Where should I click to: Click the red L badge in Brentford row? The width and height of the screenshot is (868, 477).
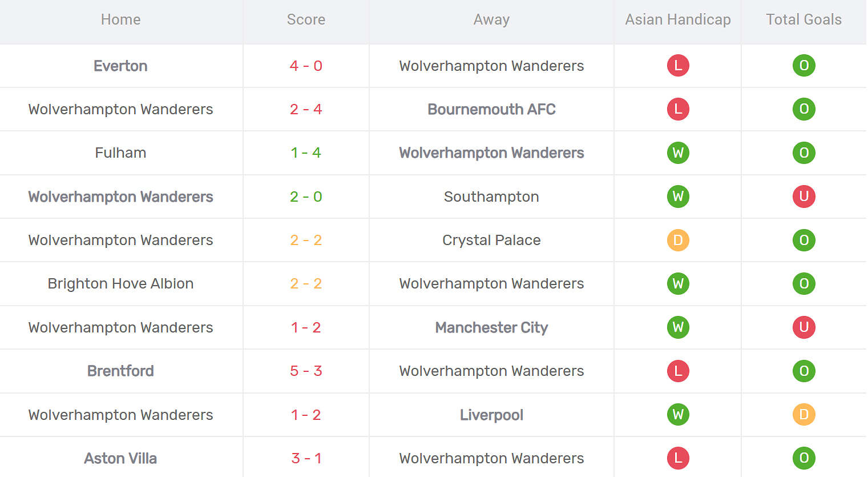click(678, 371)
